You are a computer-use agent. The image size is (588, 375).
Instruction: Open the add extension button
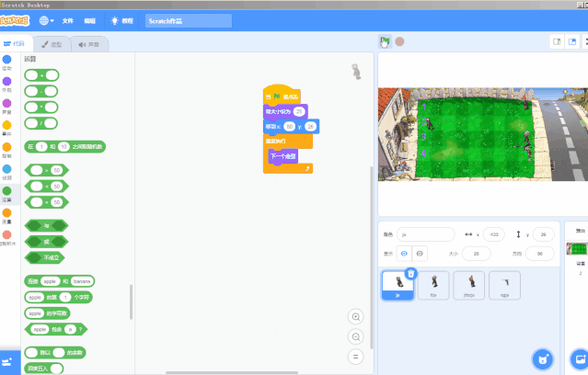[9, 362]
